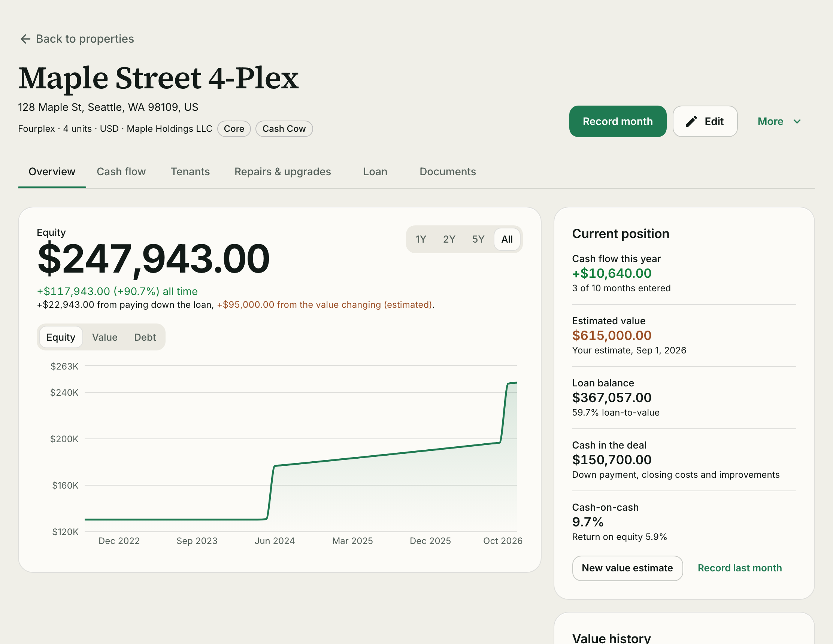833x644 pixels.
Task: Click the Dec 2025 axis label
Action: (430, 541)
